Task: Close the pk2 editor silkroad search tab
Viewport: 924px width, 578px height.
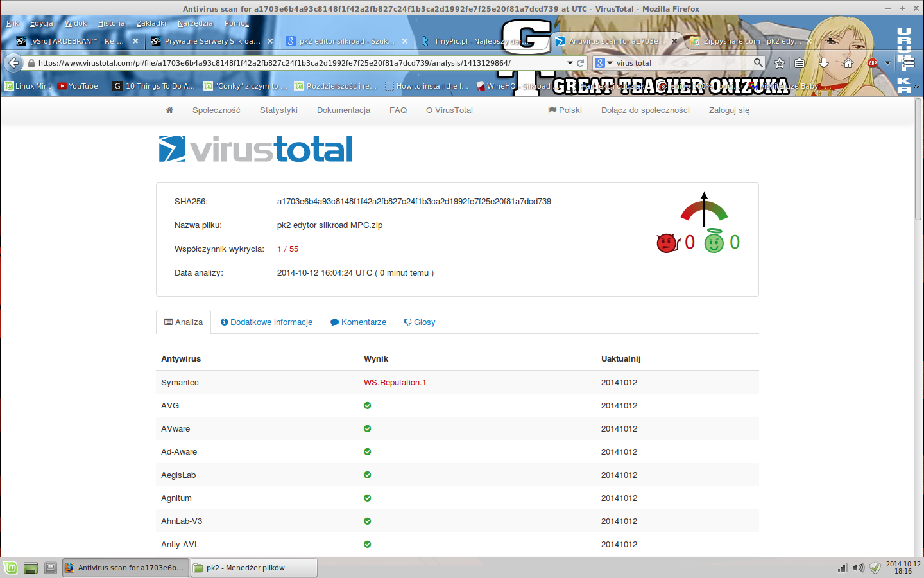Action: pyautogui.click(x=405, y=41)
